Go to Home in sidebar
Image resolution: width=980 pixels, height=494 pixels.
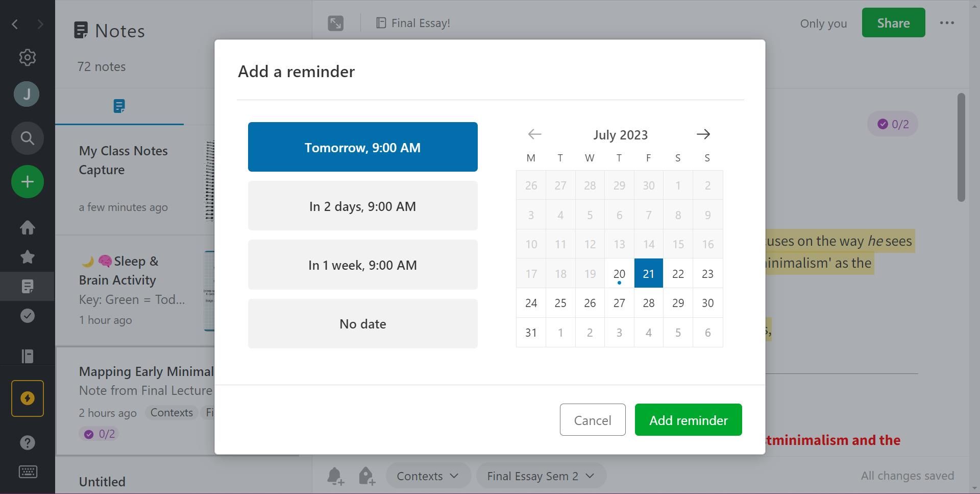[28, 227]
